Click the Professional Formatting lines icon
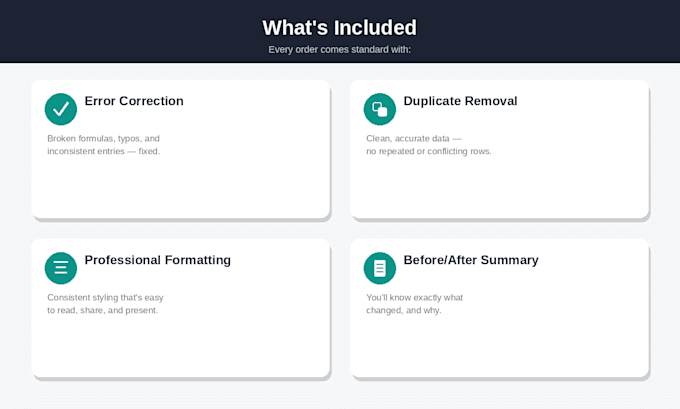This screenshot has width=680, height=409. [x=61, y=268]
